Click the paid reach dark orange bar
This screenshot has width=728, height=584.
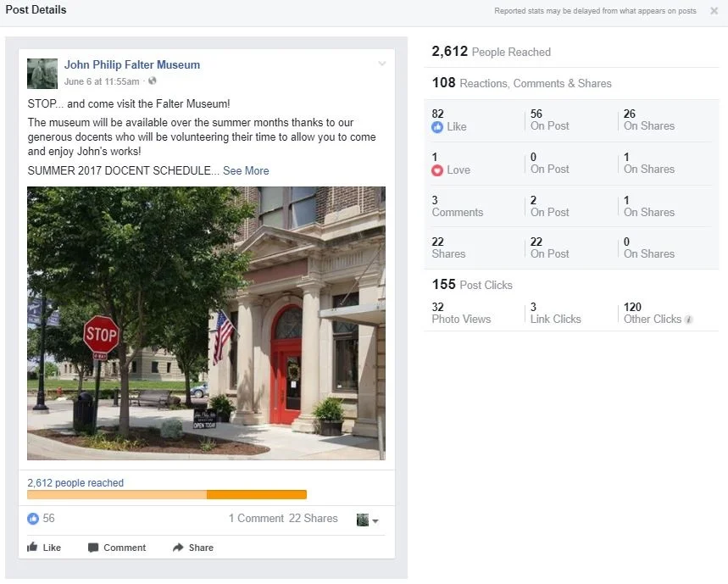pos(257,495)
